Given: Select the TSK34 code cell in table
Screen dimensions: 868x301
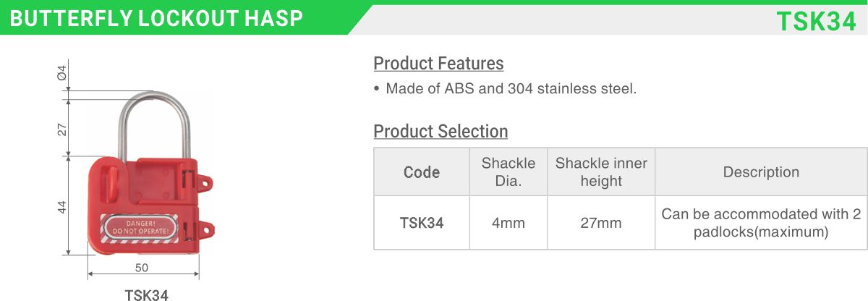Looking at the screenshot, I should [422, 223].
